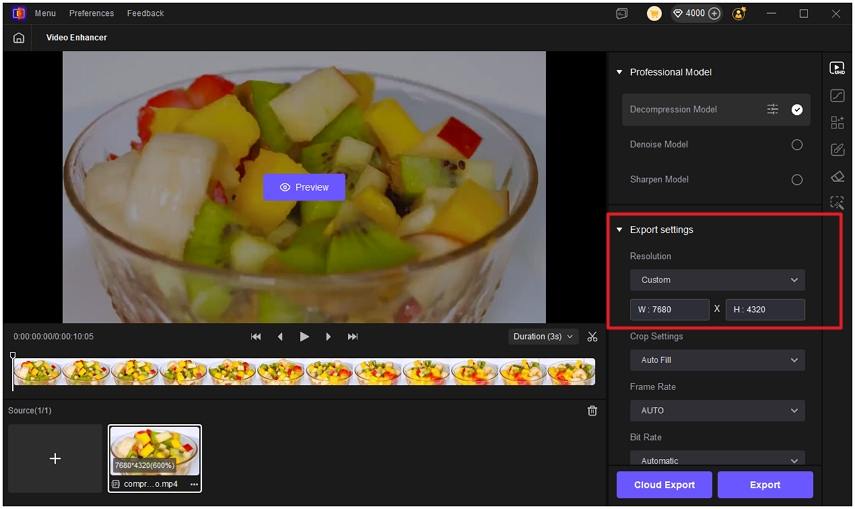Click the width input field W: 7680
The image size is (855, 509).
[x=670, y=310]
